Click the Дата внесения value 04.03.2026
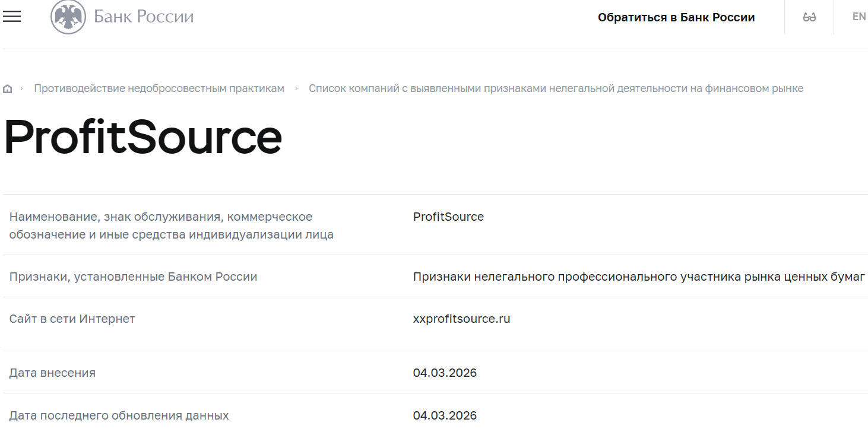 pyautogui.click(x=446, y=373)
